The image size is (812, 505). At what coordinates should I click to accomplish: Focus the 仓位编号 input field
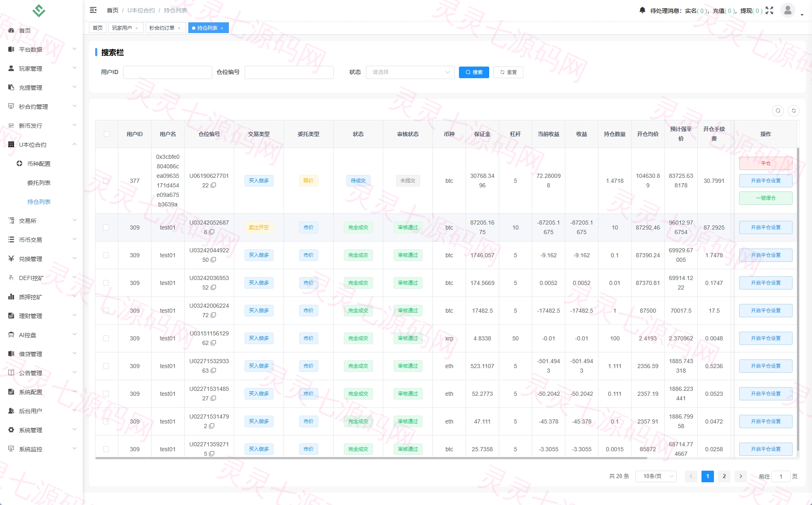289,72
